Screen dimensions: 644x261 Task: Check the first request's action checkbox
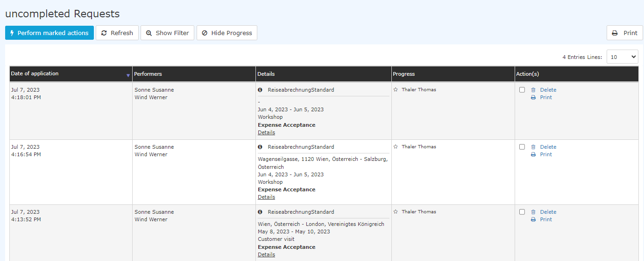click(x=522, y=90)
